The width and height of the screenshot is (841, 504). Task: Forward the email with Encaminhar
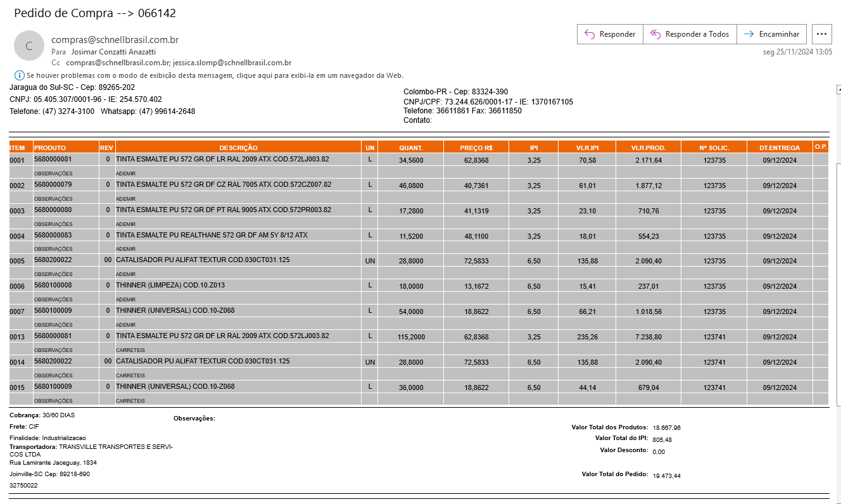point(771,34)
